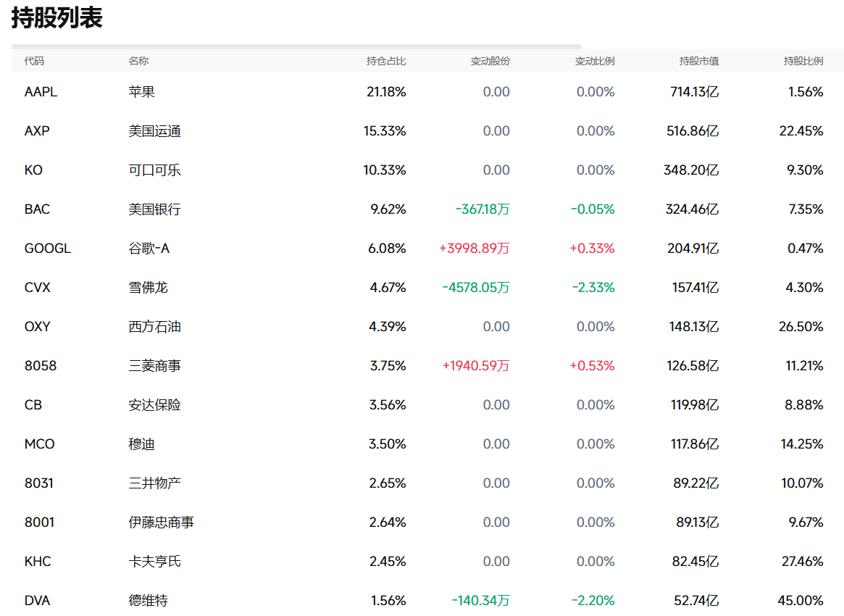The image size is (844, 616).
Task: Sort by the 变动股份 column header
Action: click(490, 62)
